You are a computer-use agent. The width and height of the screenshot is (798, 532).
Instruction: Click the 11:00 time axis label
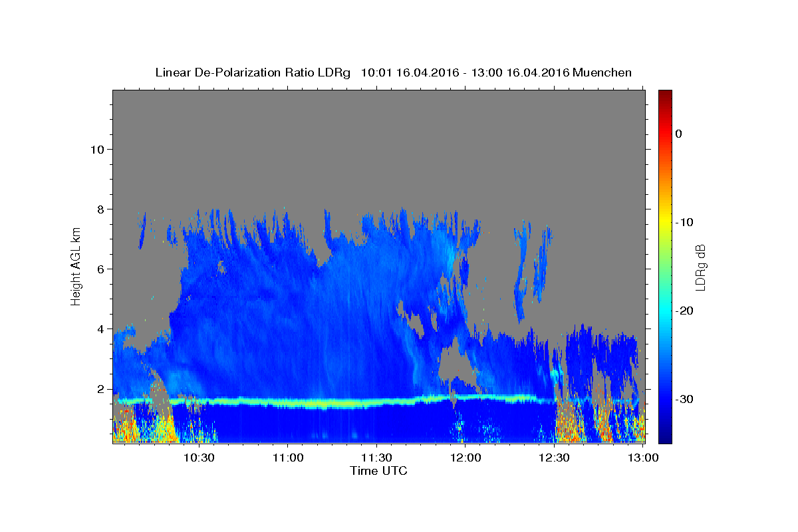(x=288, y=458)
